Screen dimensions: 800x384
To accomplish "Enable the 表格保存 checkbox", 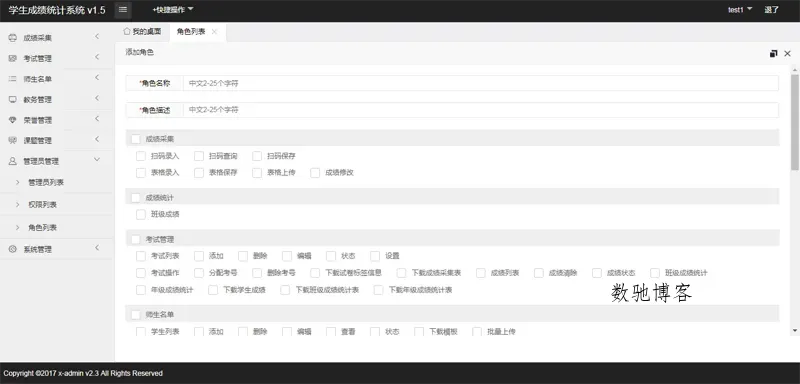I will (x=199, y=173).
